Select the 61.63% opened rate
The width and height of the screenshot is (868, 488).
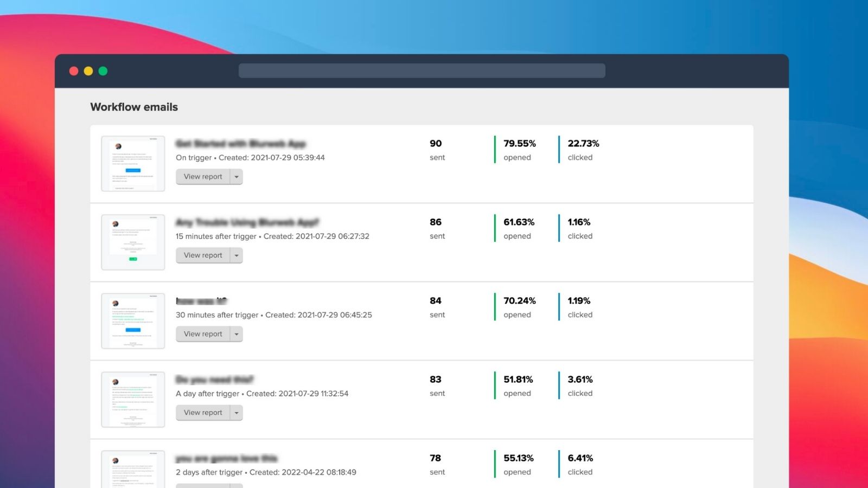(x=519, y=222)
